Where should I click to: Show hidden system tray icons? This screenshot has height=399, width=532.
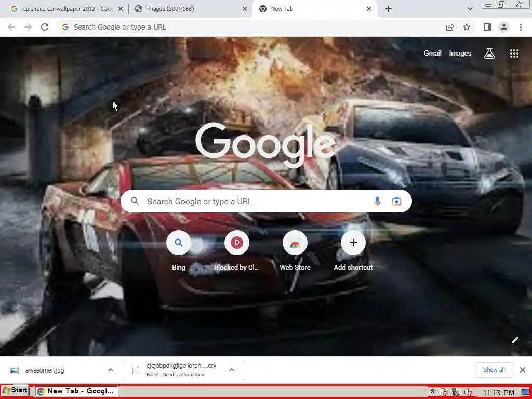(x=432, y=391)
